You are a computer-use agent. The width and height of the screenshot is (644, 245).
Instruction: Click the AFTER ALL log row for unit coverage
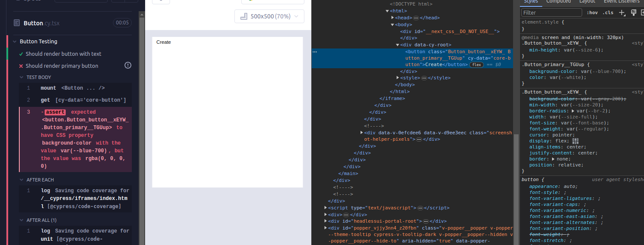75,235
